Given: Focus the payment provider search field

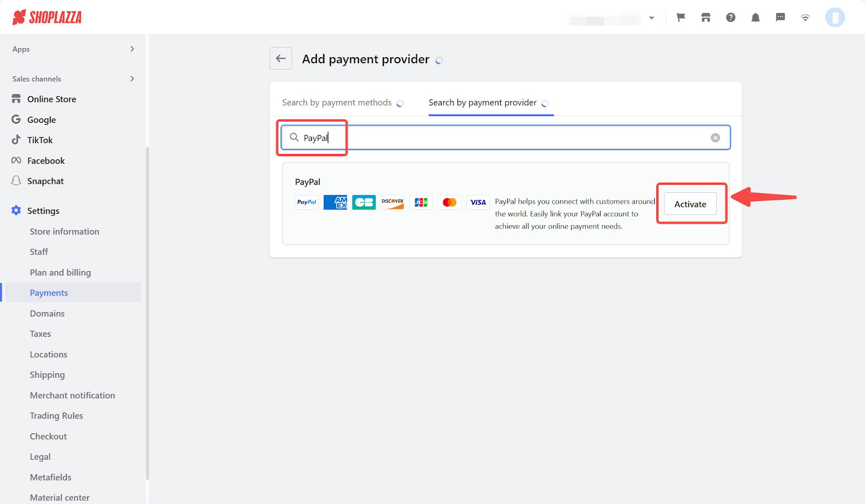Looking at the screenshot, I should click(x=505, y=138).
